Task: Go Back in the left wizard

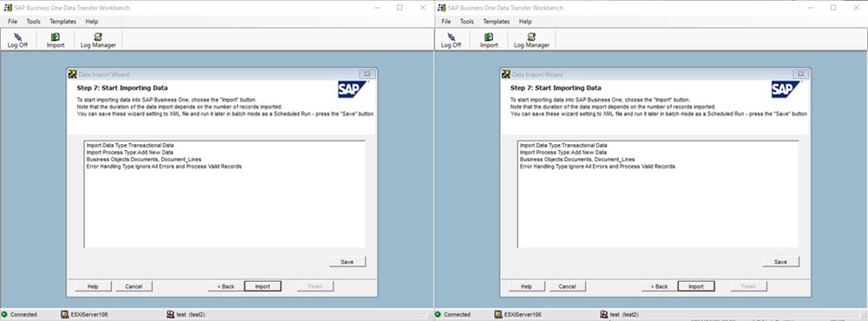Action: [x=226, y=286]
